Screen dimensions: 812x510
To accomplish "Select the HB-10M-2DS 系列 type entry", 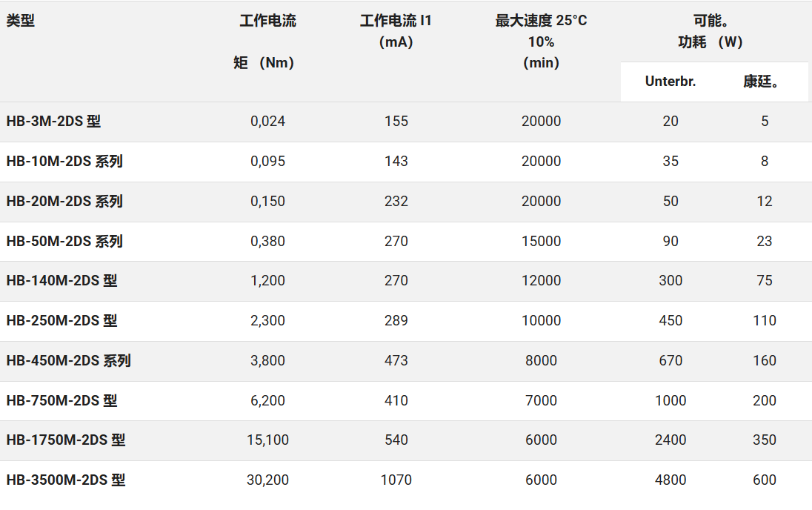I will point(64,162).
